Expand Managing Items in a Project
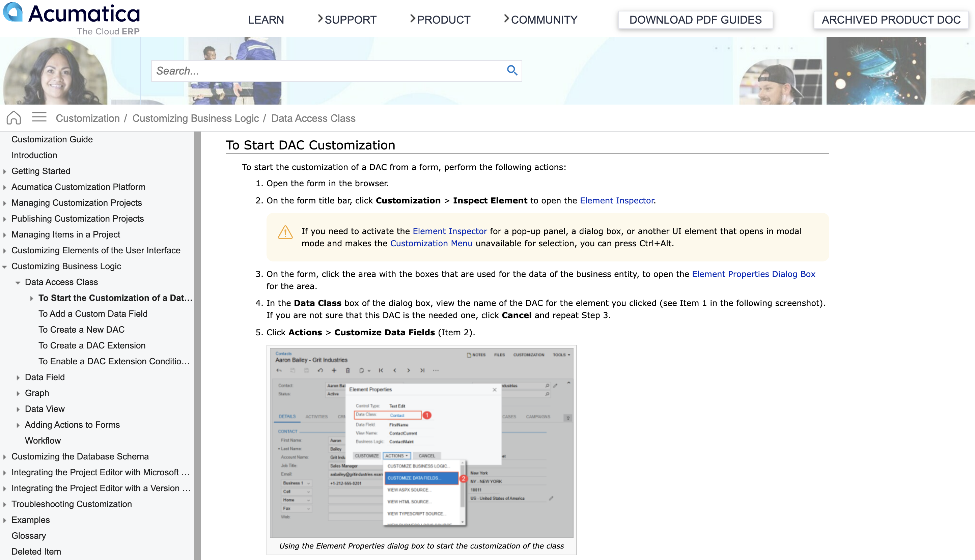The image size is (975, 560). tap(5, 235)
